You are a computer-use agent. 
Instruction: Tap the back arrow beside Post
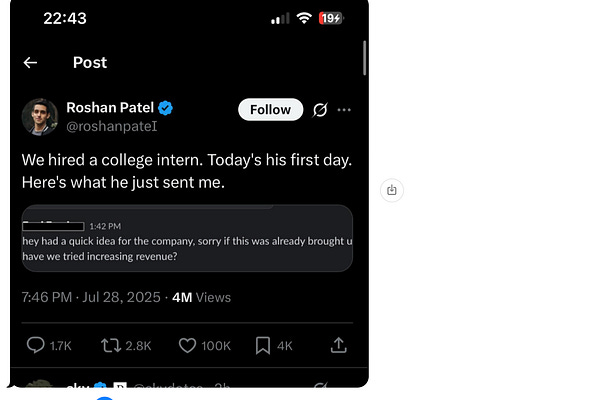click(x=30, y=62)
